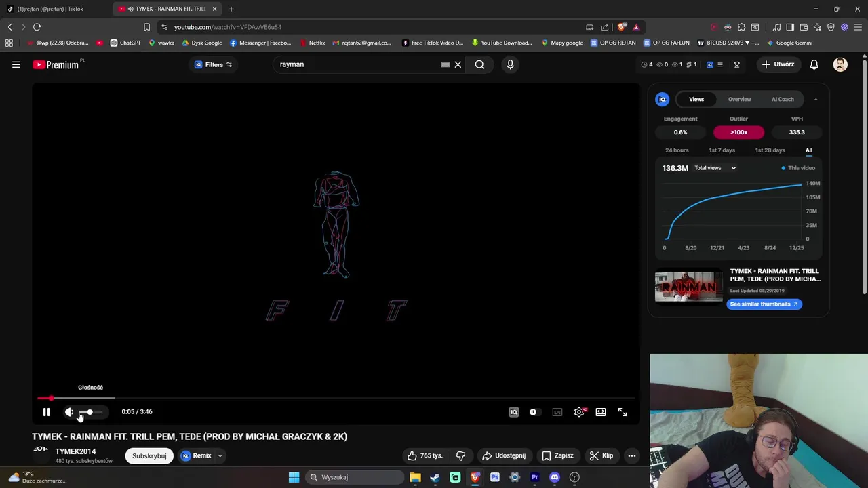Viewport: 868px width, 488px height.
Task: Open YouTube hamburger guide menu
Action: [16, 64]
